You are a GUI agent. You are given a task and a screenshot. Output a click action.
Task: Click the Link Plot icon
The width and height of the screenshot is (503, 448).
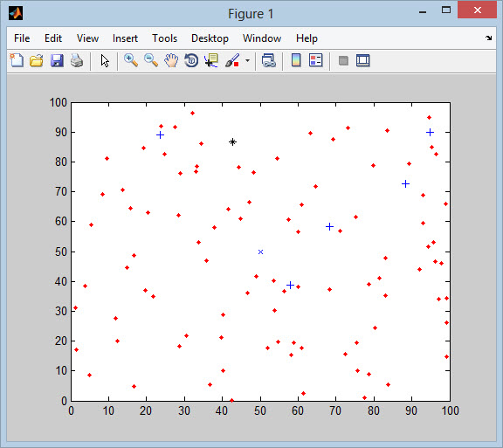pos(268,60)
